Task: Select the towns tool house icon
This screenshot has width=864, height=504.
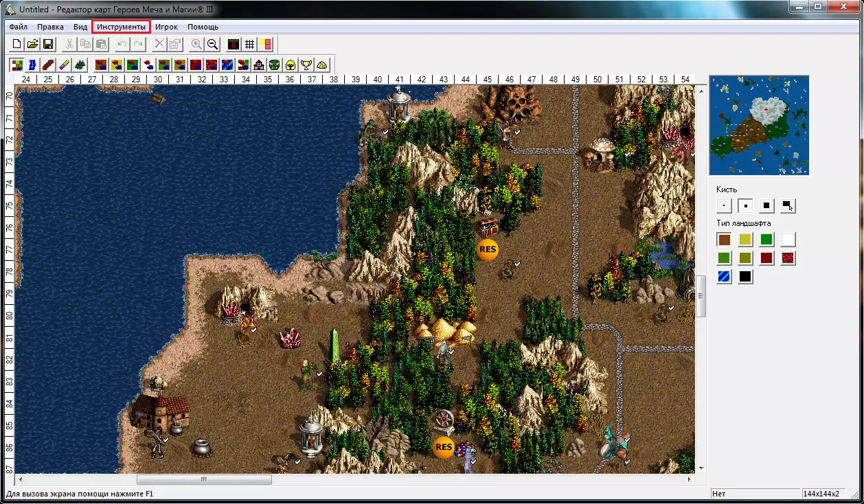Action: click(x=259, y=65)
